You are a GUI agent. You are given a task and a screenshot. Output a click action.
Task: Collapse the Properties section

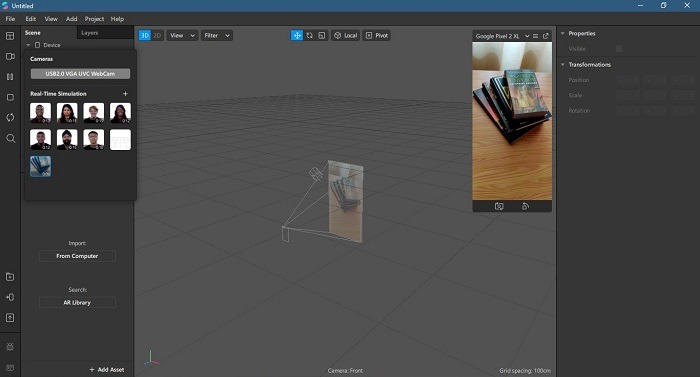(x=562, y=34)
